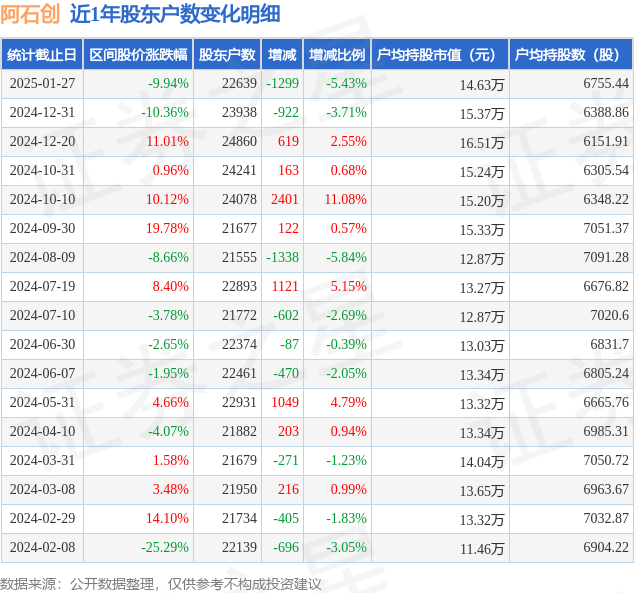Click shareholder count 22639
This screenshot has width=634, height=593.
239,83
